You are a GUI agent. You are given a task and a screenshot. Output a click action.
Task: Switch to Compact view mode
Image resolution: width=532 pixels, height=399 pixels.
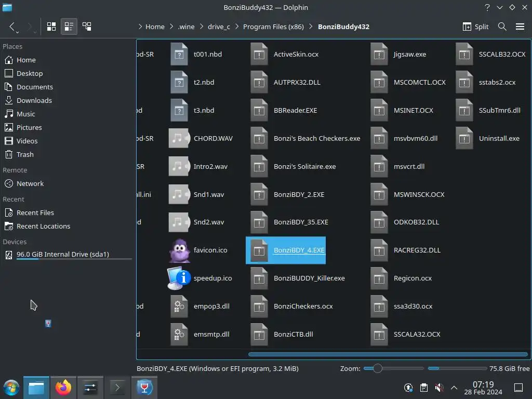69,26
